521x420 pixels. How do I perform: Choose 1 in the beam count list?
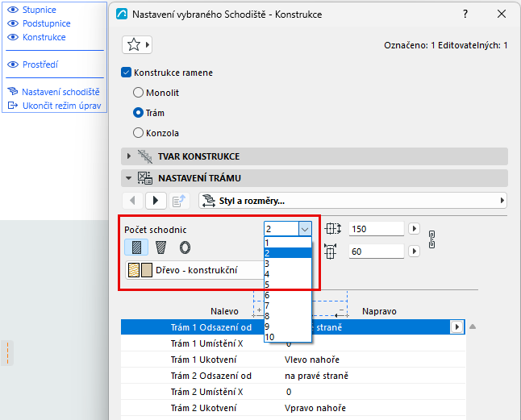pyautogui.click(x=288, y=243)
